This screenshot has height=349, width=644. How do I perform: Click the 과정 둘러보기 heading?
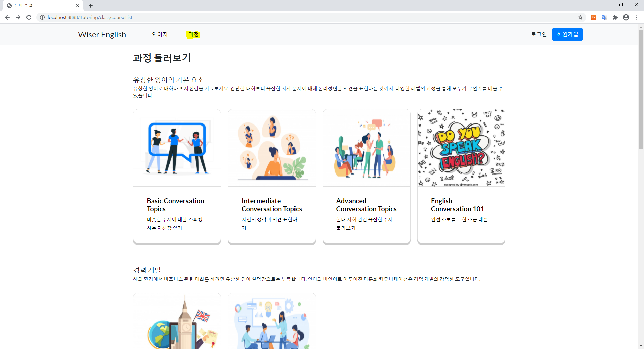(162, 58)
